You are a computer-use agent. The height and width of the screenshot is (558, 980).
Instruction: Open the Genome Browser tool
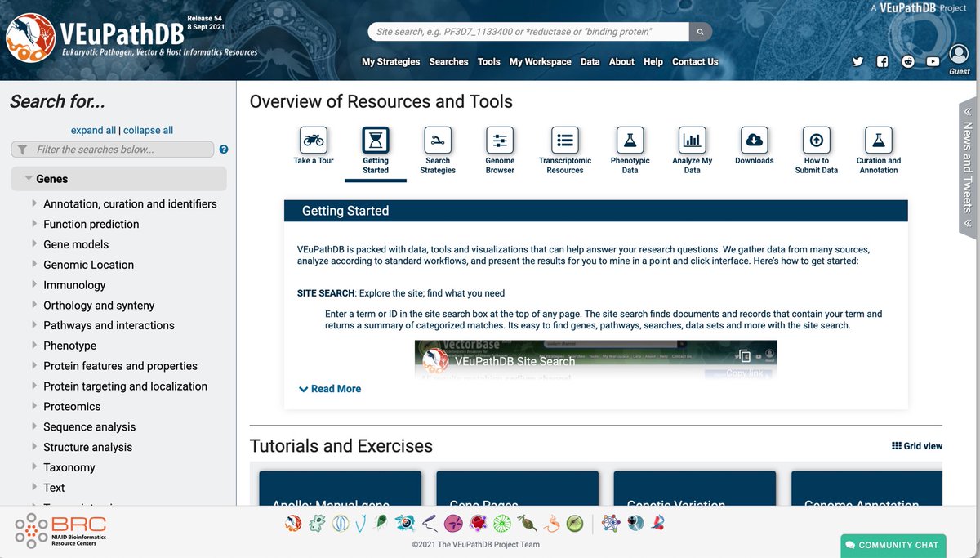pos(499,139)
